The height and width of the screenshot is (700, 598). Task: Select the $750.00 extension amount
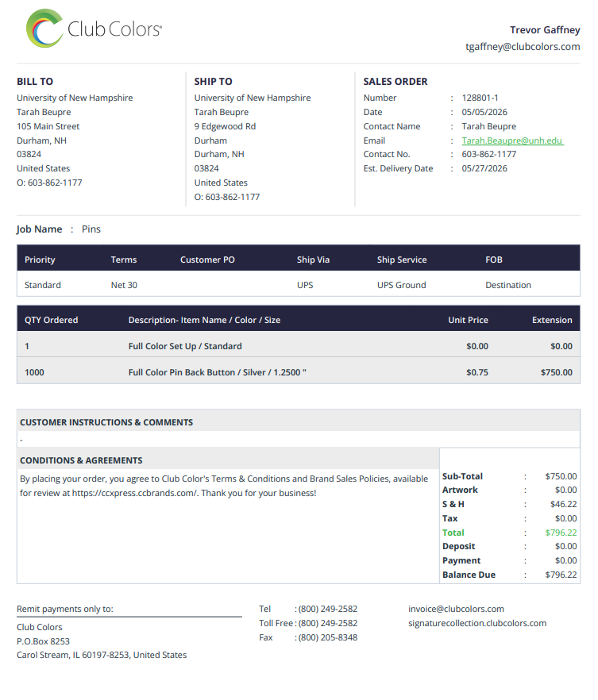click(556, 372)
